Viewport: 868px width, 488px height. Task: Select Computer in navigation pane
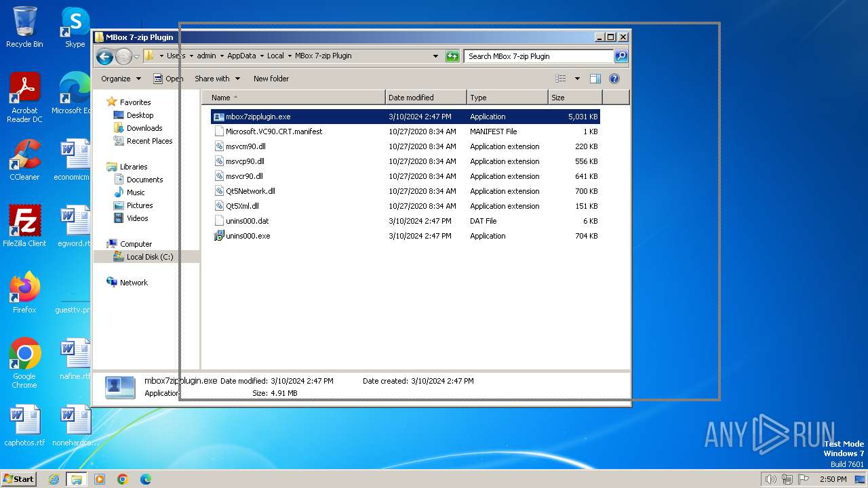(x=136, y=244)
